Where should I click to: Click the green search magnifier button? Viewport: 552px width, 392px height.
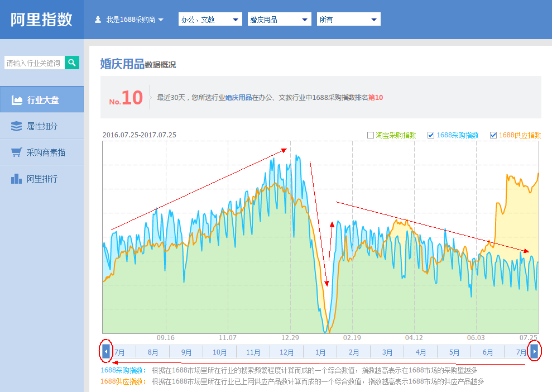click(x=72, y=63)
